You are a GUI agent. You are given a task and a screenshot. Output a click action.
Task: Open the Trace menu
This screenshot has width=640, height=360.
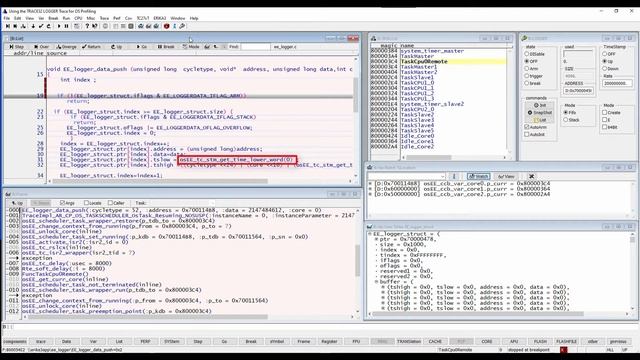pos(104,18)
